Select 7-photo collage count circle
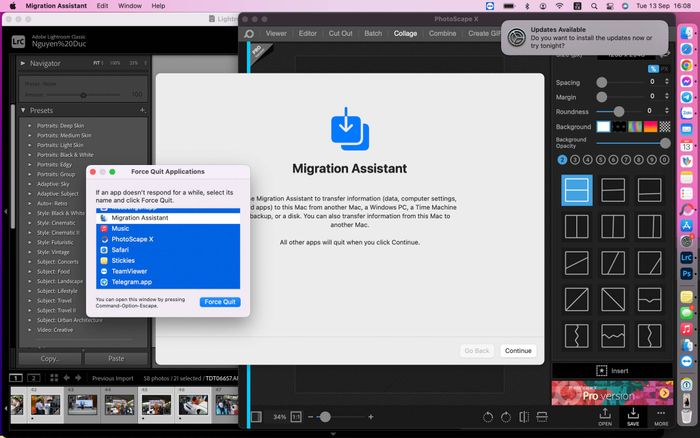 [x=626, y=159]
